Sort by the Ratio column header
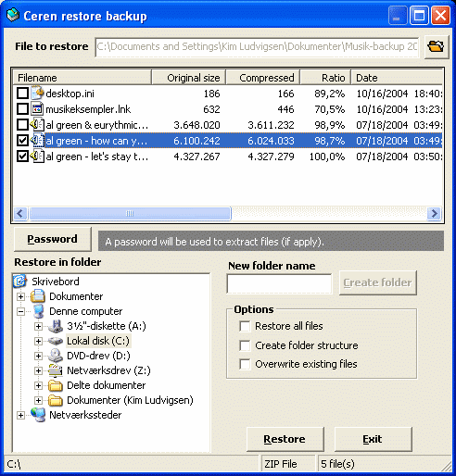 tap(325, 78)
